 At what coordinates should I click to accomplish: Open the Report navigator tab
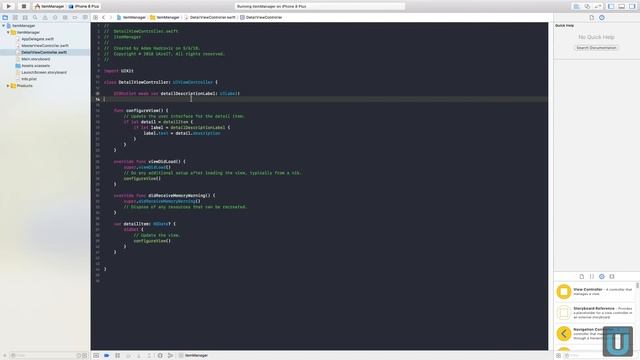tap(85, 18)
